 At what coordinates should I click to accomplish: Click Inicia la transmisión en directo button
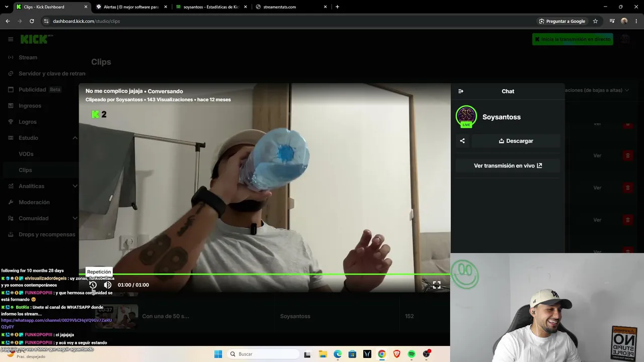573,39
